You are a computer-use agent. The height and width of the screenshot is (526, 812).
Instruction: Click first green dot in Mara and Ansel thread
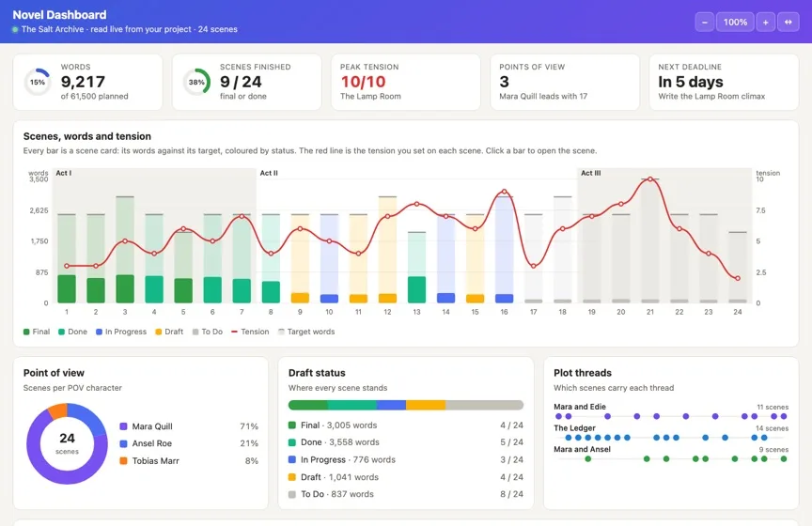[x=587, y=458]
